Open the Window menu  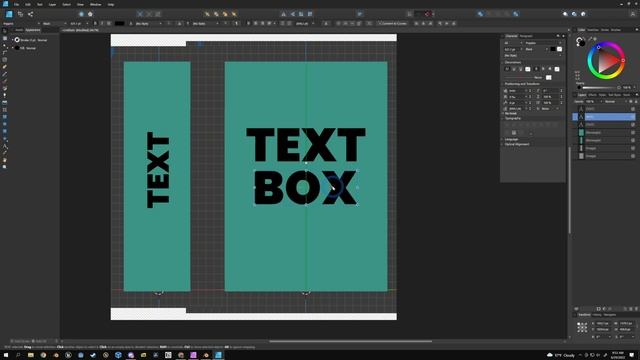point(96,4)
